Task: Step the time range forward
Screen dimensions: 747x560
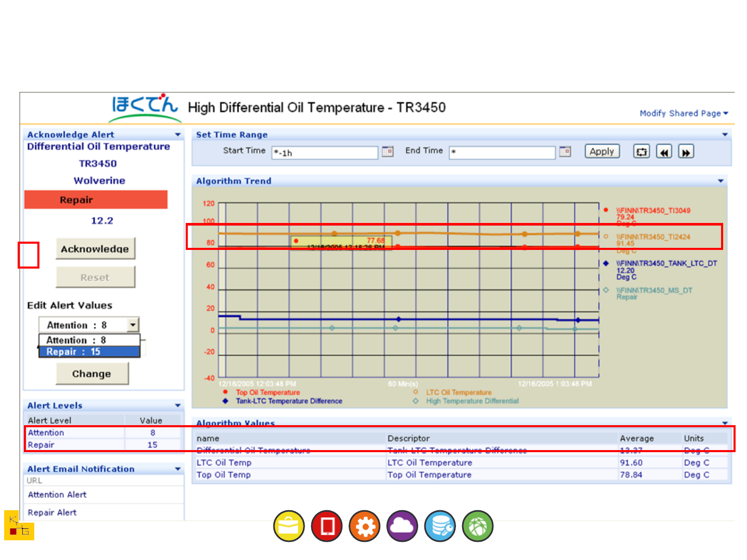Action: coord(686,152)
